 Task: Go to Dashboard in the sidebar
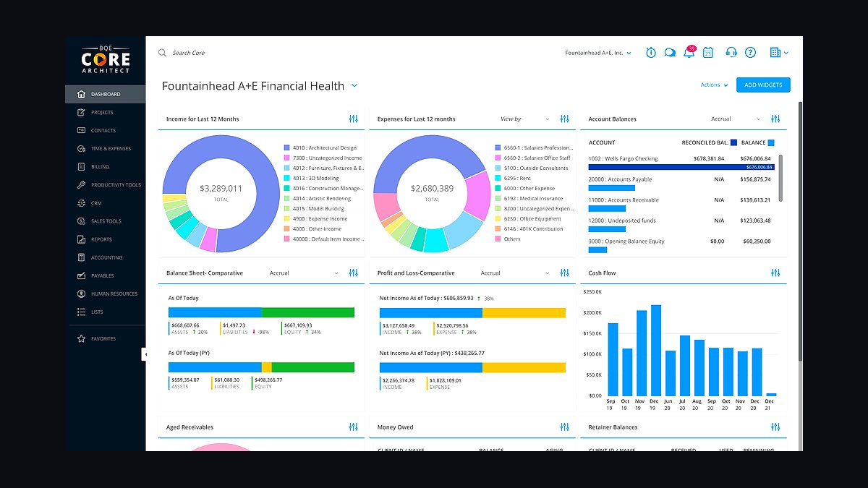[105, 94]
